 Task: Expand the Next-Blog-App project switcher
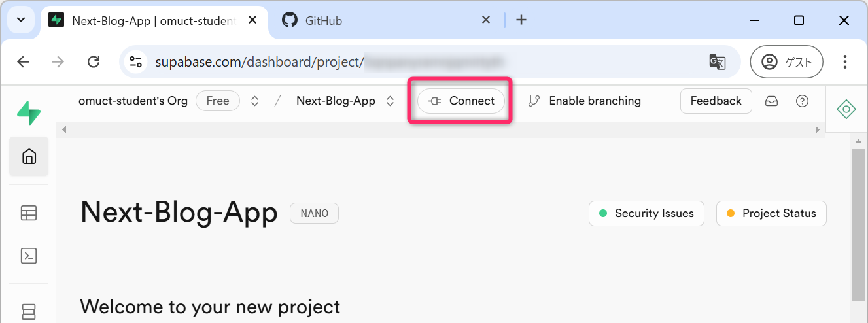(391, 101)
